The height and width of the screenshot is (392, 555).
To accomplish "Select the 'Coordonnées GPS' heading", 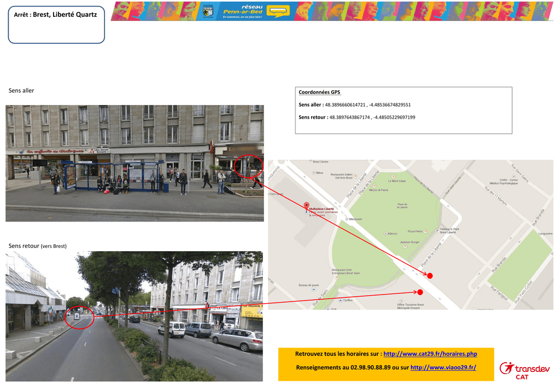I will click(x=319, y=92).
